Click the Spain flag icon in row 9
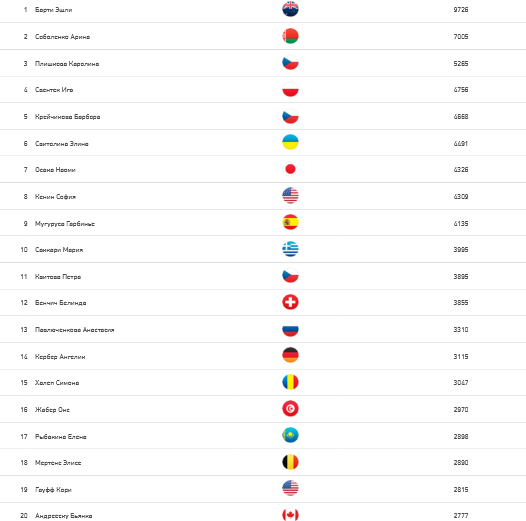526x521 pixels. (290, 222)
